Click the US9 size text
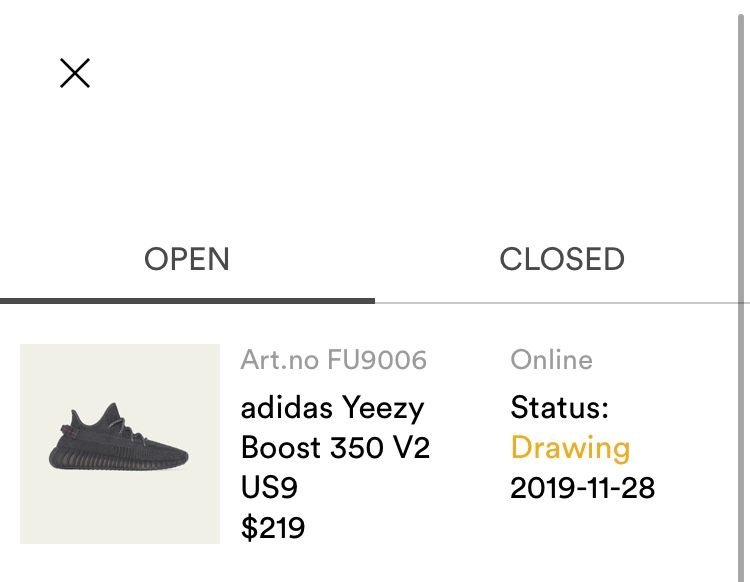Viewport: 750px width, 582px height. (x=269, y=488)
